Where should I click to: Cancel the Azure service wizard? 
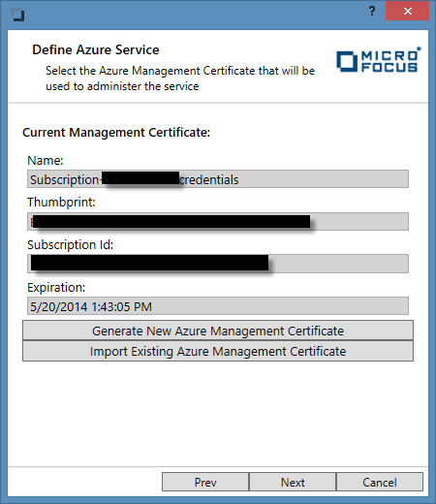point(380,482)
